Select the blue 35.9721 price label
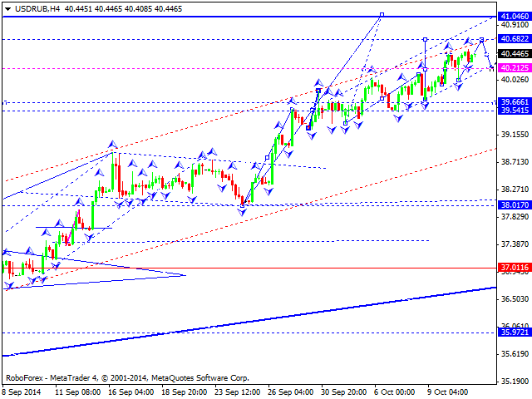This screenshot has height=399, width=532. (515, 332)
